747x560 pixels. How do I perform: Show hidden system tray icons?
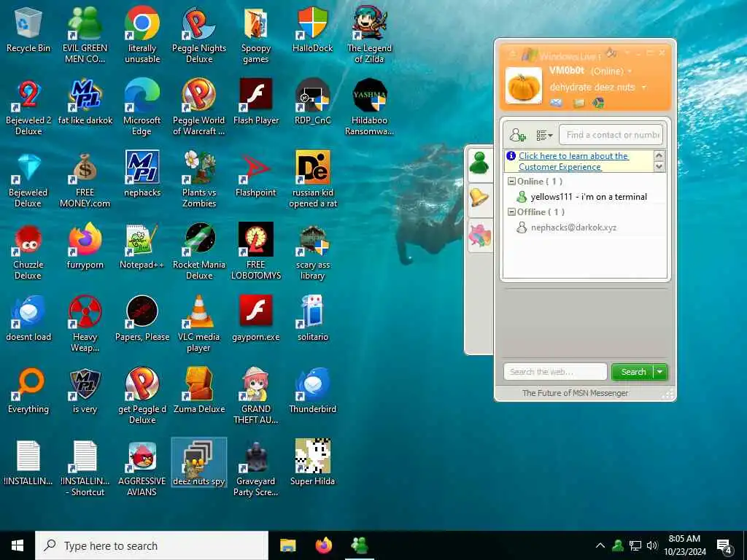point(600,545)
